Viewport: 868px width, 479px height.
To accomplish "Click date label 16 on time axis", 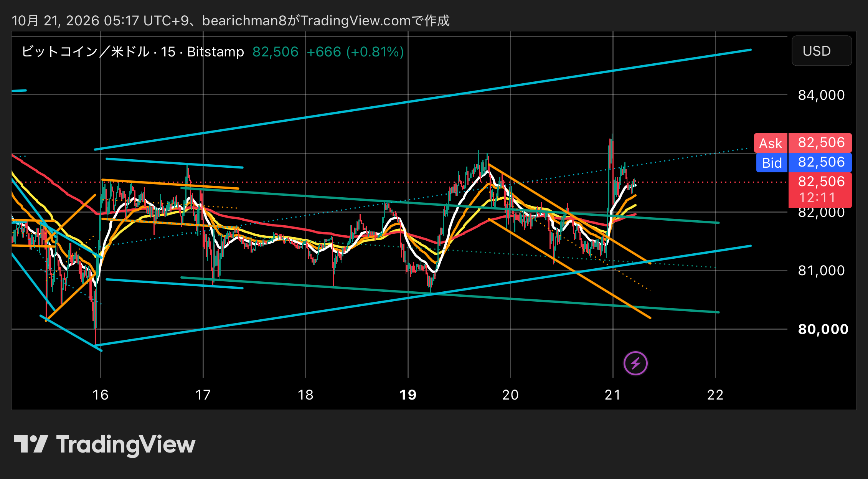I will (x=101, y=395).
